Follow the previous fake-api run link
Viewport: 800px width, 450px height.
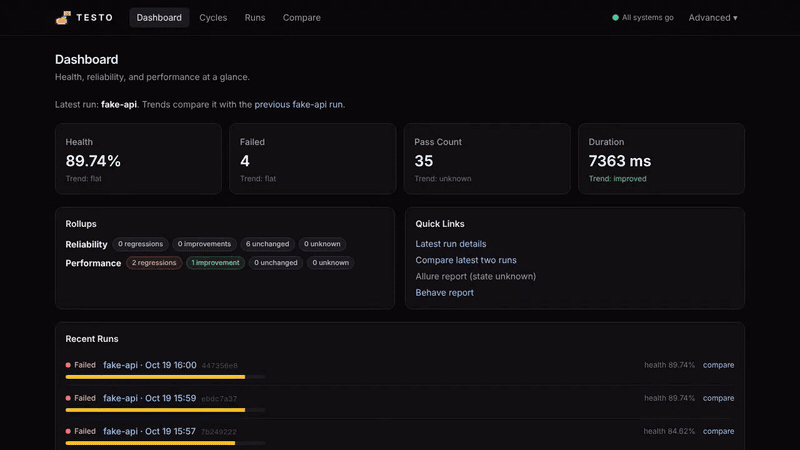pyautogui.click(x=298, y=104)
